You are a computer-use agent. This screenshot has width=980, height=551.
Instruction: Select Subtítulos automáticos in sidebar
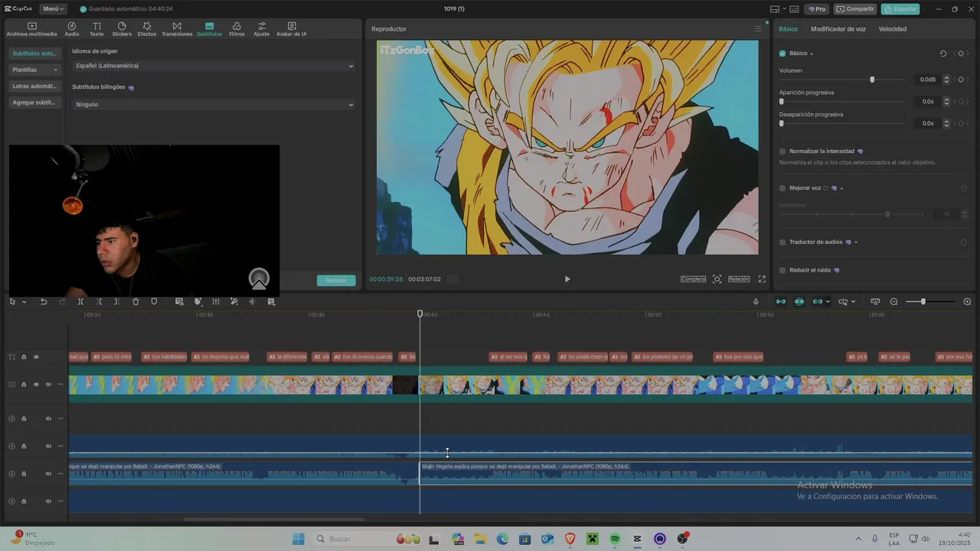point(35,54)
